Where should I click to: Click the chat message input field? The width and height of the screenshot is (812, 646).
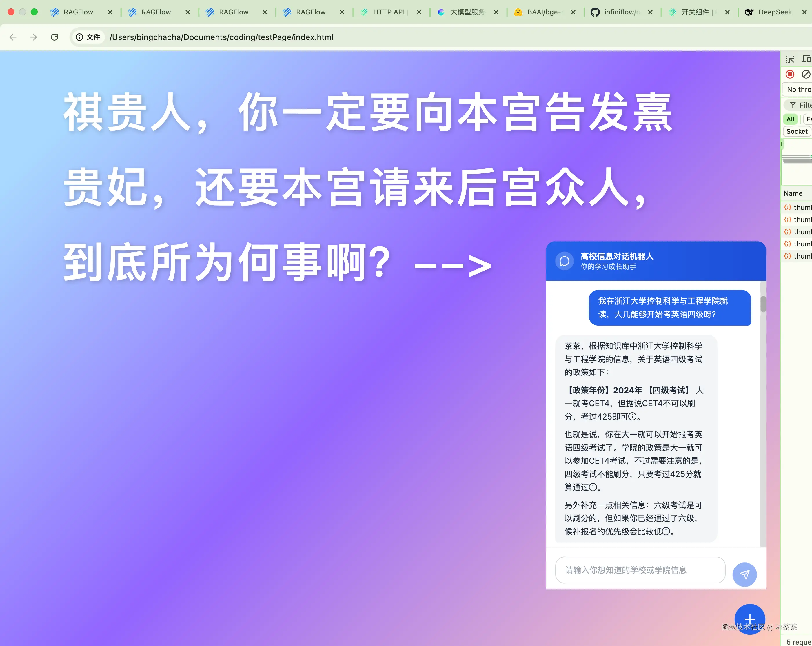click(x=640, y=570)
